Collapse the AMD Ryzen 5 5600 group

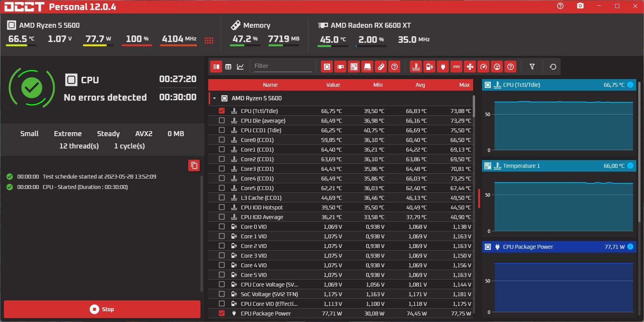click(214, 98)
